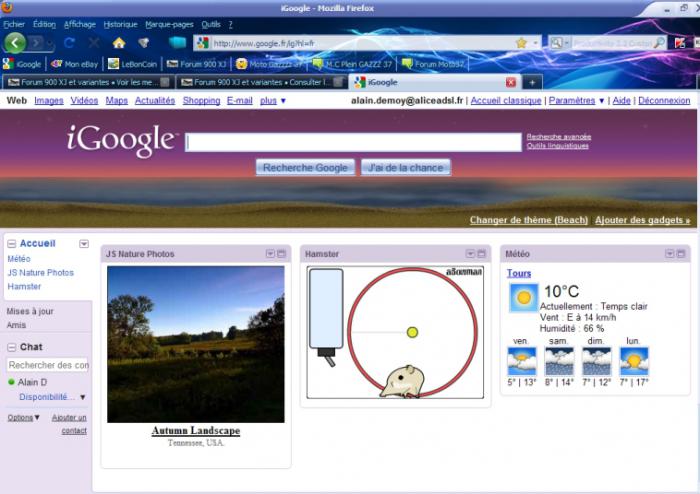Open the Météo gadget menu arrow
Image resolution: width=700 pixels, height=494 pixels.
pos(670,253)
